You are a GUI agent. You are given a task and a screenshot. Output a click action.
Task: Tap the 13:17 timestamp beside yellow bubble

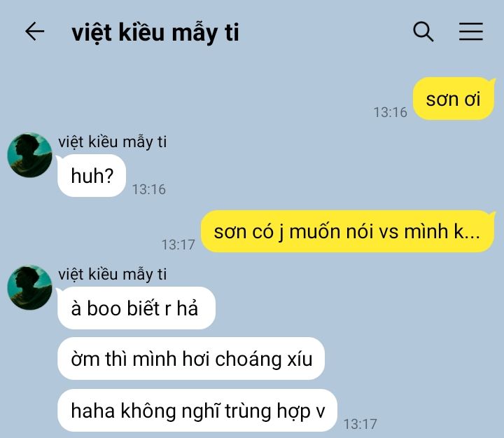click(178, 245)
